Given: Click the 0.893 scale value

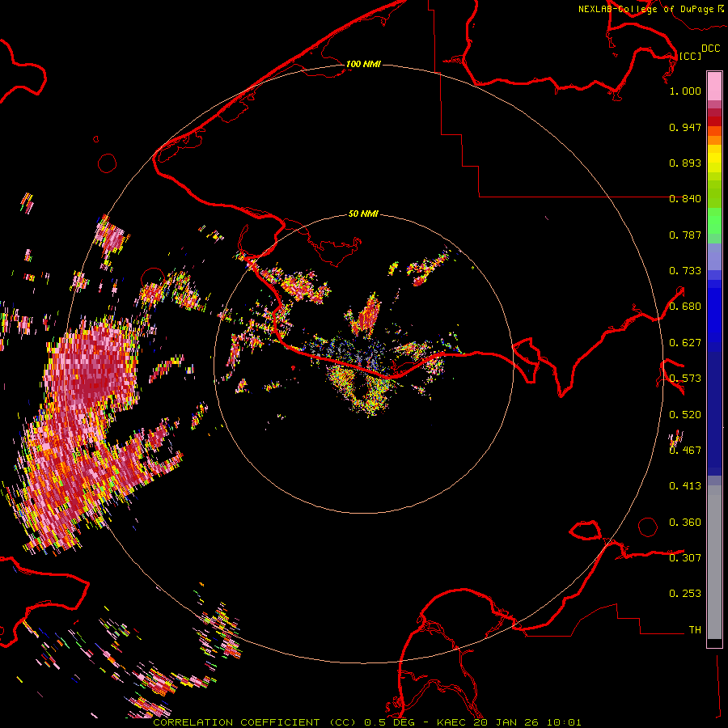Looking at the screenshot, I should [685, 163].
